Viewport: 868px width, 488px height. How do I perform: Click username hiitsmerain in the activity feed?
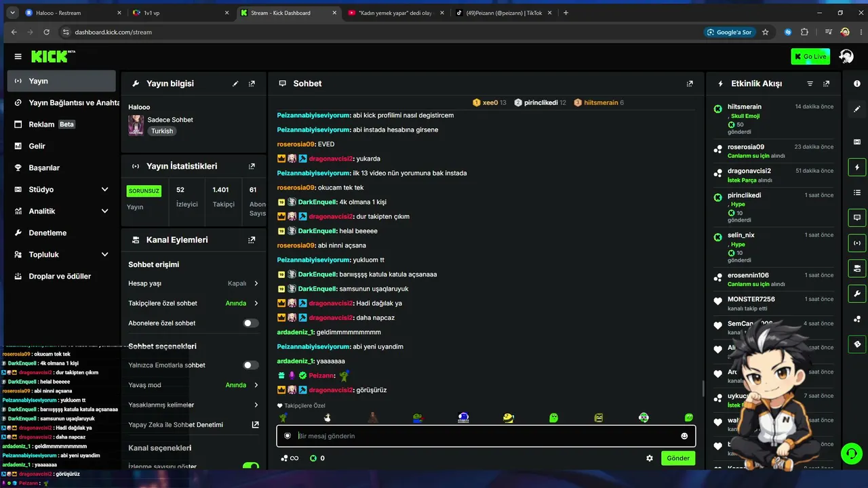click(745, 106)
